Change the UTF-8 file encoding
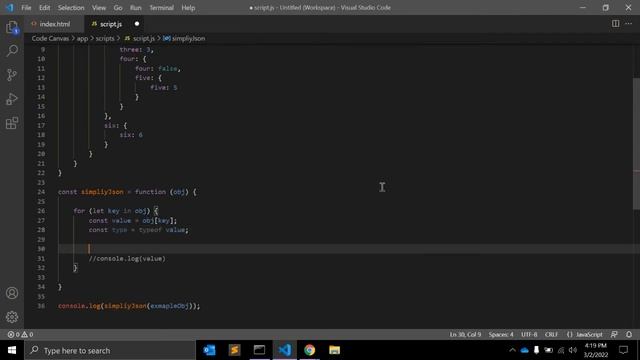Screen dimensions: 640x360 [529, 334]
